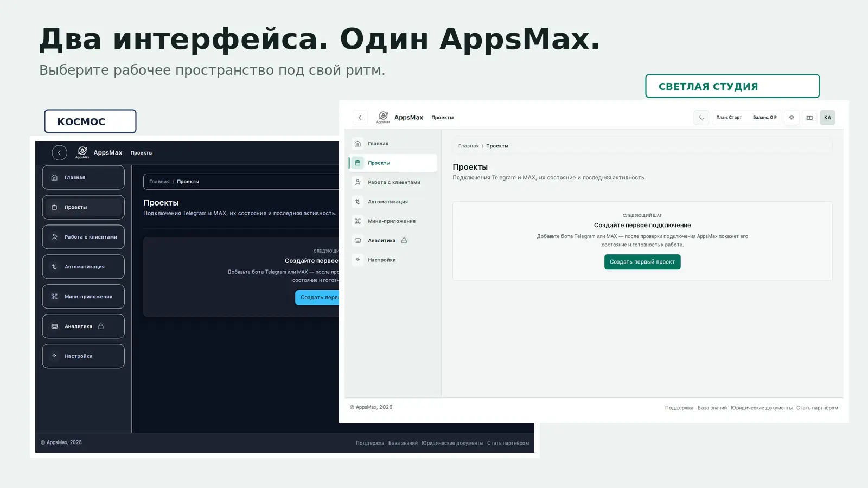Open Аналитика icon in light sidebar
The height and width of the screenshot is (488, 868).
click(x=358, y=241)
